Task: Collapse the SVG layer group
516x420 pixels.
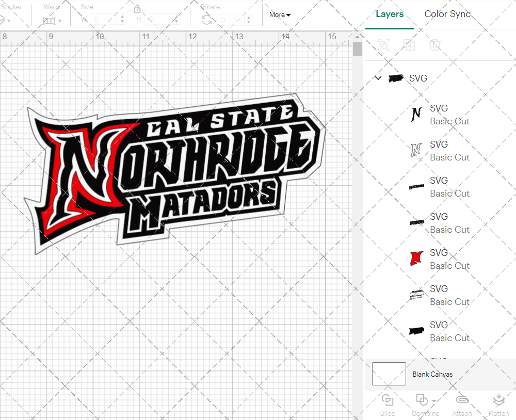Action: [378, 78]
